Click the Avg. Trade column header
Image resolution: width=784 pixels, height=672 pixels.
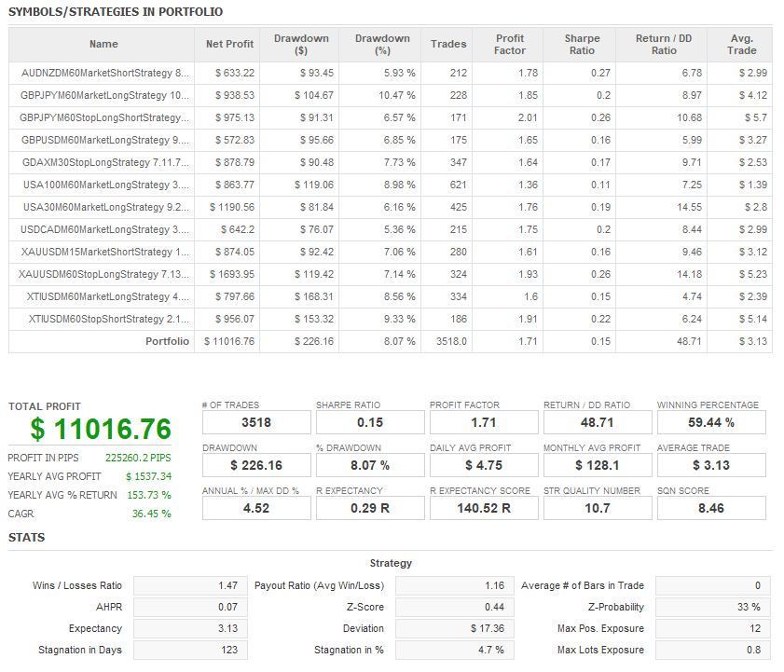click(x=740, y=45)
